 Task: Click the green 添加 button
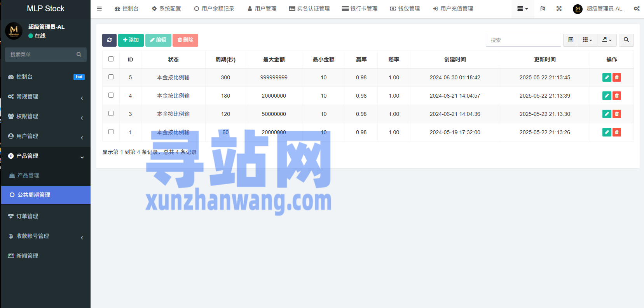point(131,40)
